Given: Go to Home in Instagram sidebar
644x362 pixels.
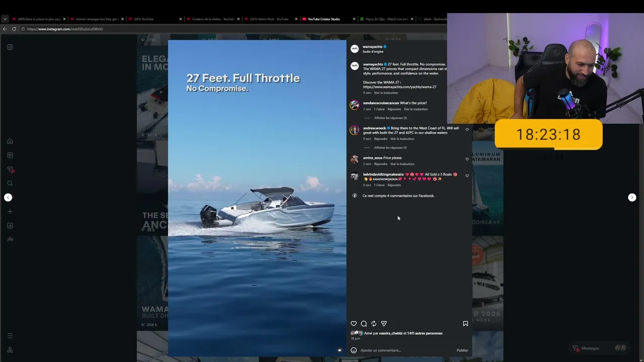Looking at the screenshot, I should (x=10, y=141).
